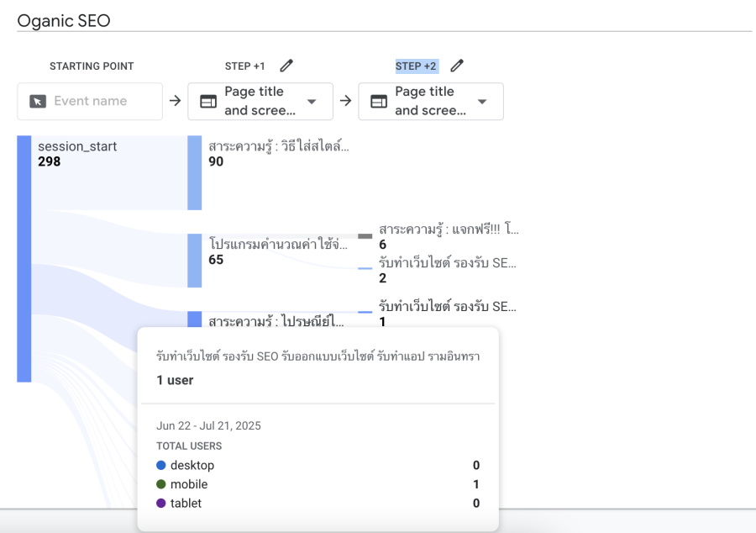Open Step +1 Page title dropdown arrow
Image resolution: width=756 pixels, height=533 pixels.
[312, 102]
